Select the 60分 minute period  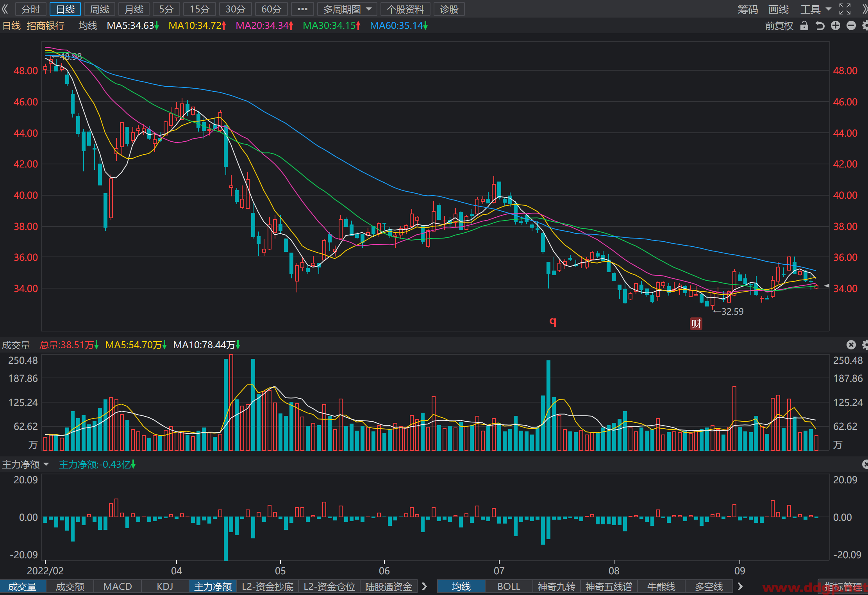(x=271, y=9)
